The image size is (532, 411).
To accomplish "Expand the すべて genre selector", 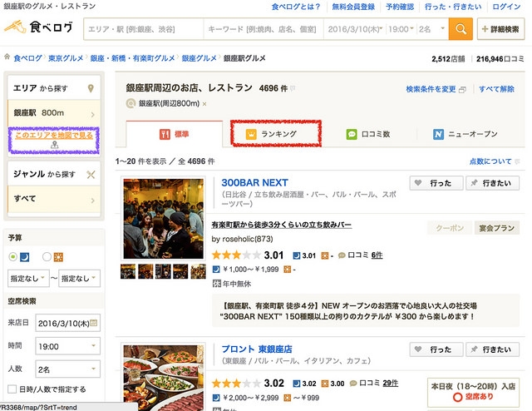I will click(54, 199).
